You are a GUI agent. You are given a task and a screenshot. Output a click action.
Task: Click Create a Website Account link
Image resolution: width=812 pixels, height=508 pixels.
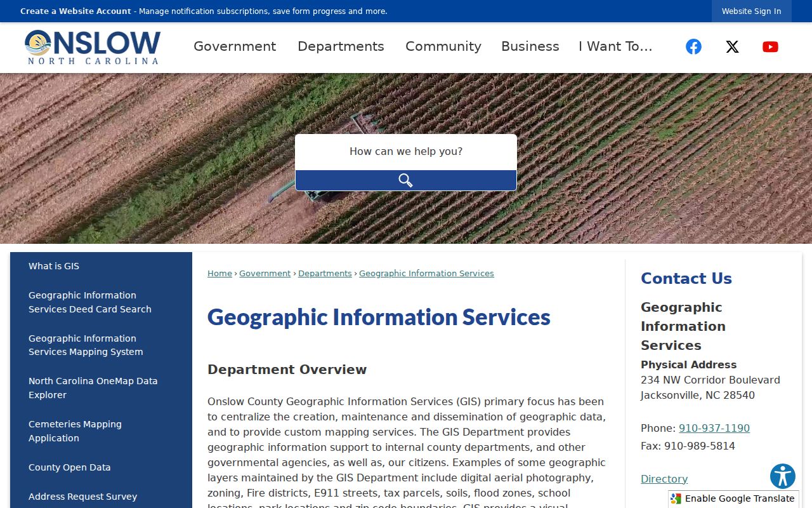coord(75,11)
